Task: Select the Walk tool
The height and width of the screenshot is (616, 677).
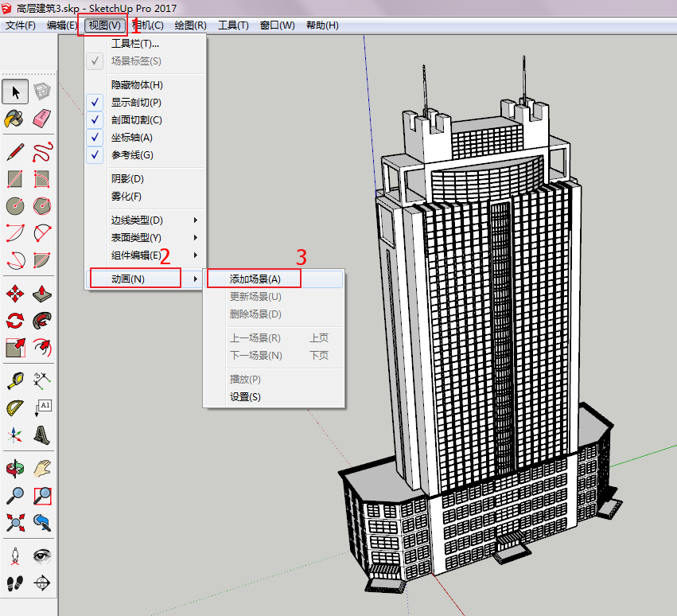Action: tap(14, 583)
